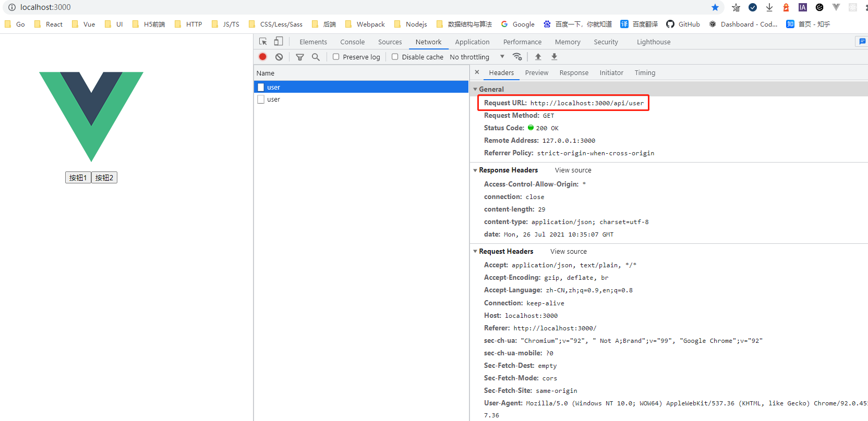This screenshot has height=421, width=868.
Task: Open the 百度一下 bookmark
Action: point(577,24)
